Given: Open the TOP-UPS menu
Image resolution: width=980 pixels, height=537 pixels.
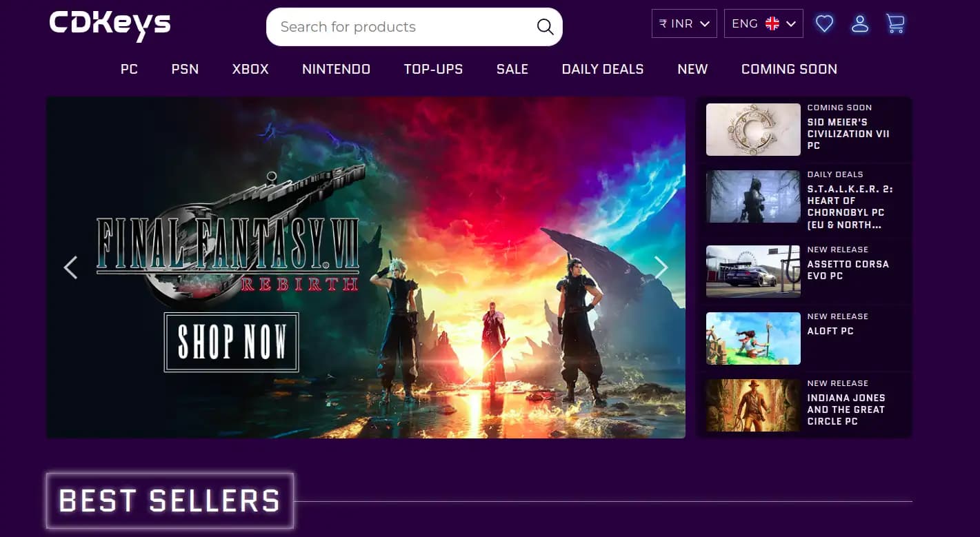Looking at the screenshot, I should tap(433, 69).
